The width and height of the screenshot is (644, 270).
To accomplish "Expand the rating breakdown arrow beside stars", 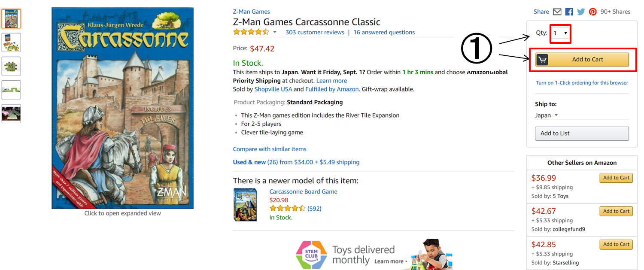I will pos(275,33).
